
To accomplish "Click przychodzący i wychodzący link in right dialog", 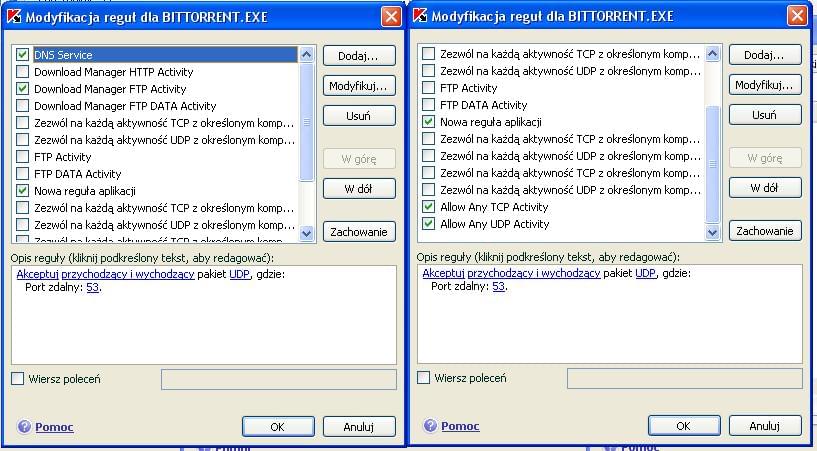I will click(534, 273).
